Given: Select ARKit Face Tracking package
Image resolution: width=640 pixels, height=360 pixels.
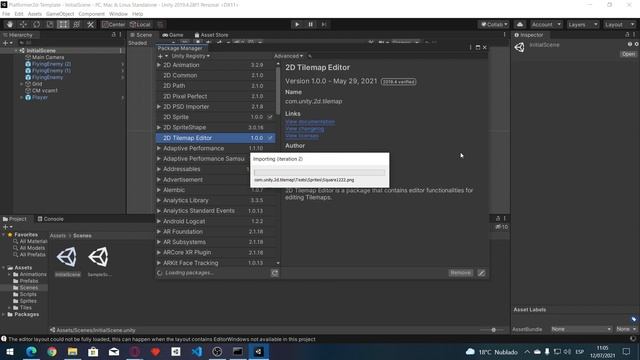Looking at the screenshot, I should tap(216, 263).
